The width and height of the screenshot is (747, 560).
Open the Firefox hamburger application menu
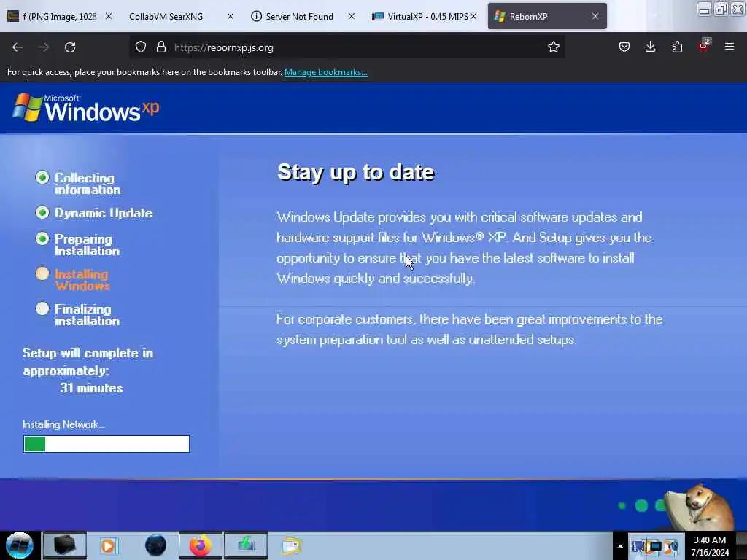[729, 47]
